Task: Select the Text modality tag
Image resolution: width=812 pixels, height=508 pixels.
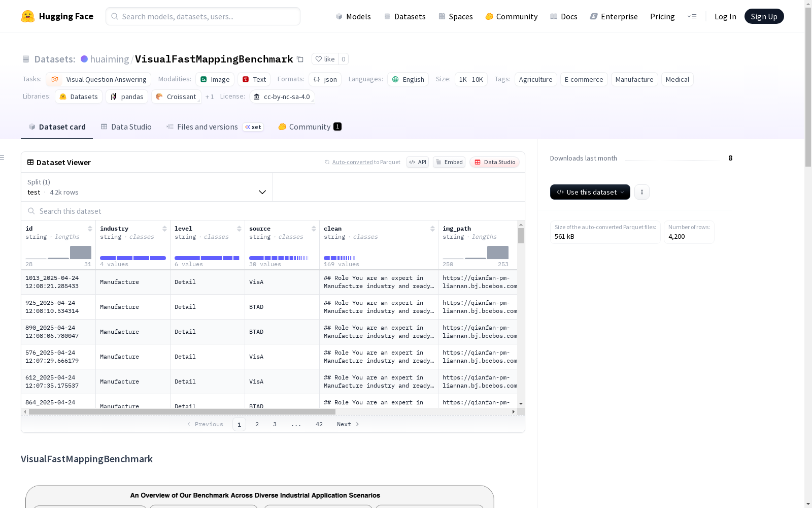Action: [x=254, y=79]
